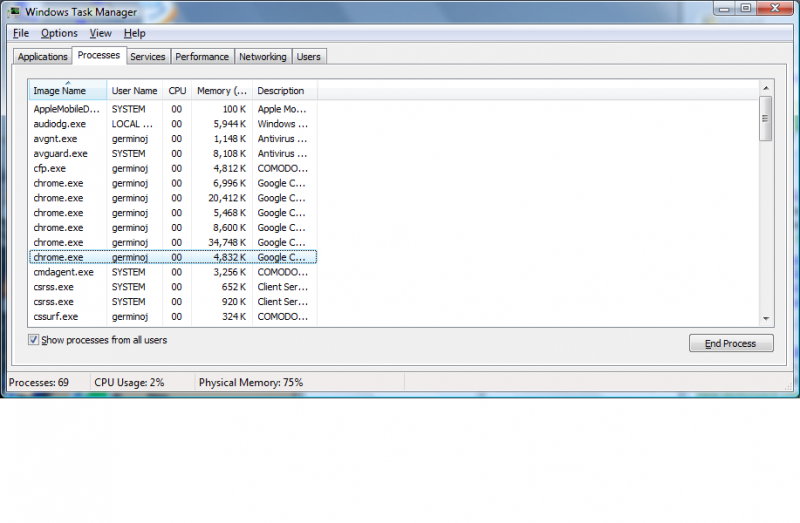800x523 pixels.
Task: Toggle Show processes from all users checkbox
Action: pyautogui.click(x=34, y=340)
